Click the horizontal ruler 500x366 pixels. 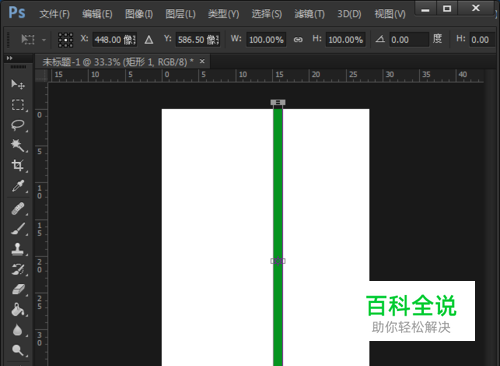[266, 76]
